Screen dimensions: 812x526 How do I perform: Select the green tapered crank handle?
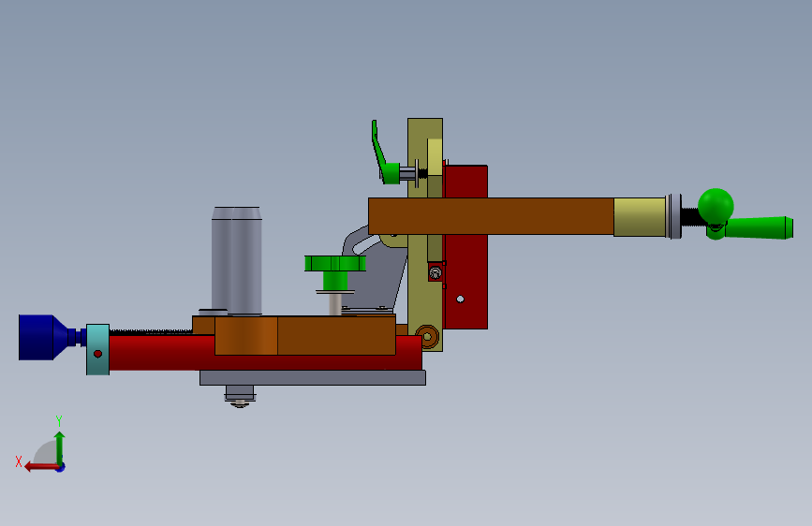pos(759,227)
